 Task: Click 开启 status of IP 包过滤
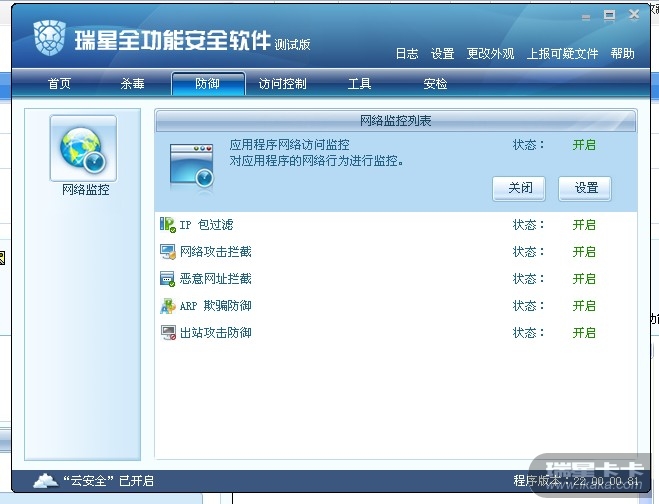(x=584, y=225)
